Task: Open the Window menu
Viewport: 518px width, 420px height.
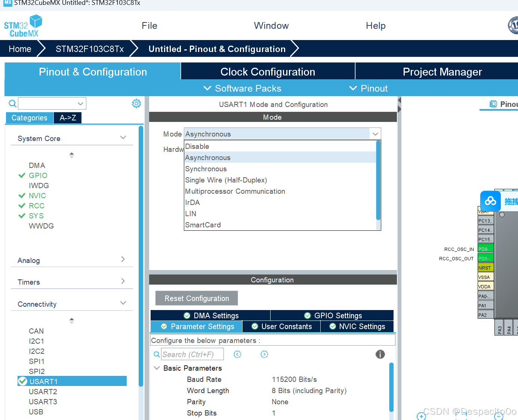Action: (x=271, y=25)
